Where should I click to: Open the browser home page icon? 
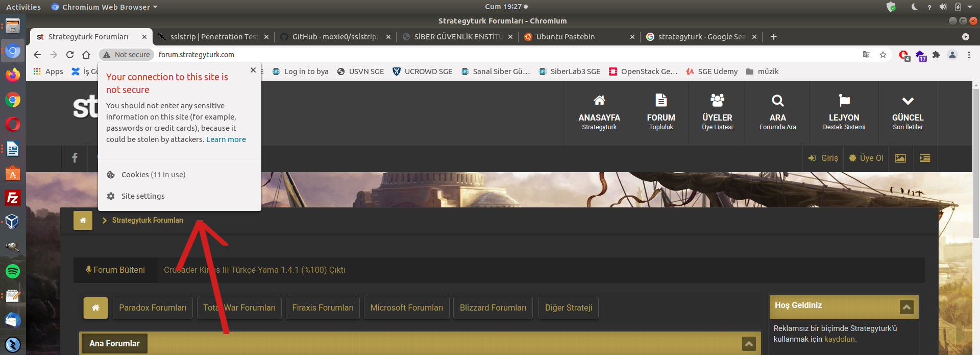click(x=86, y=55)
